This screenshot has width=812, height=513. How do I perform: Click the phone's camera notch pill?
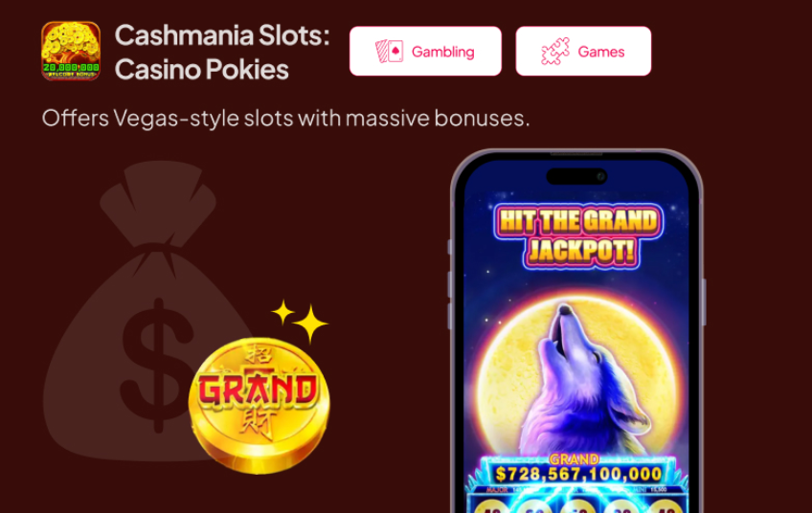click(x=576, y=176)
